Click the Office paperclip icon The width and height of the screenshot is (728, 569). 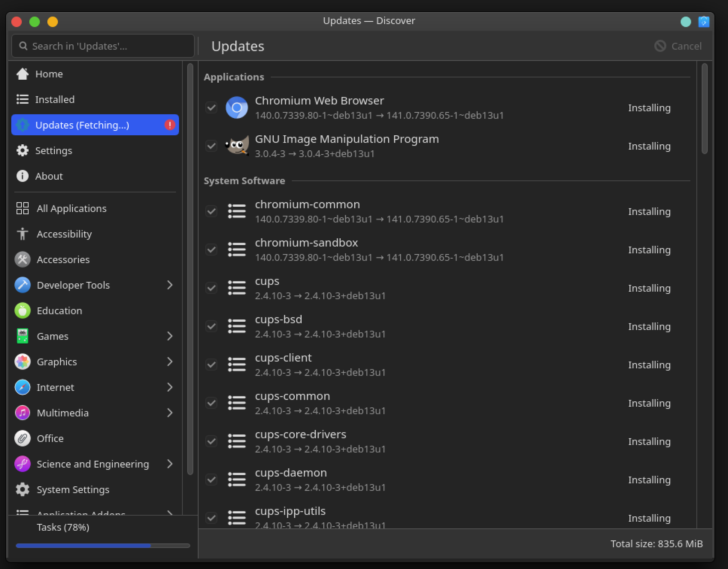coord(23,438)
